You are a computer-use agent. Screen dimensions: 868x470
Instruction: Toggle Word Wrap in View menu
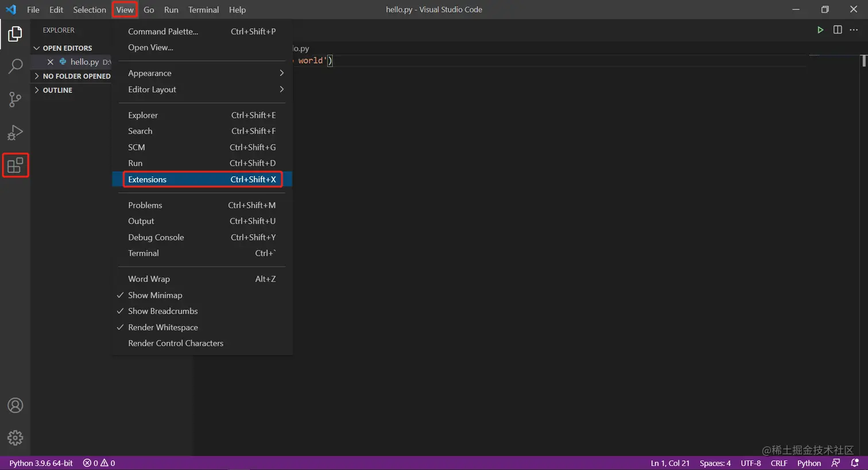(202, 279)
